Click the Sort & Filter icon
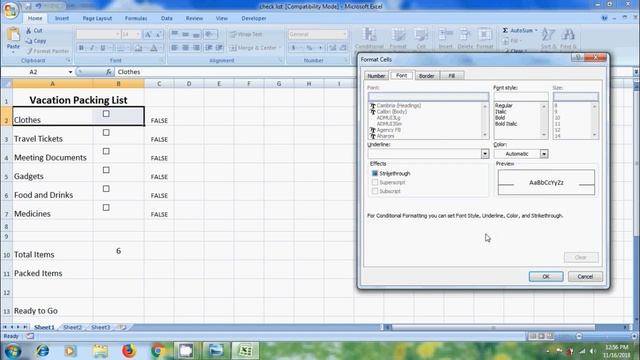The image size is (640, 360). (548, 35)
